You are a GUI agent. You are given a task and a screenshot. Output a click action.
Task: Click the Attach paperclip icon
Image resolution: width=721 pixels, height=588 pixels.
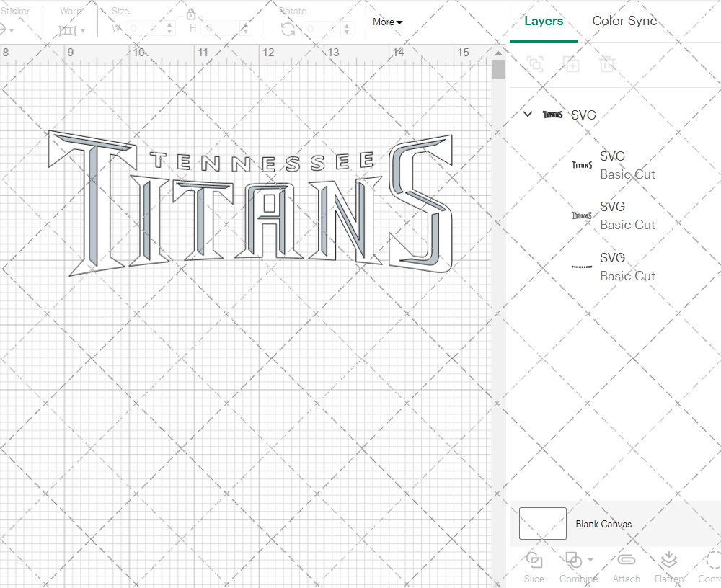point(626,561)
